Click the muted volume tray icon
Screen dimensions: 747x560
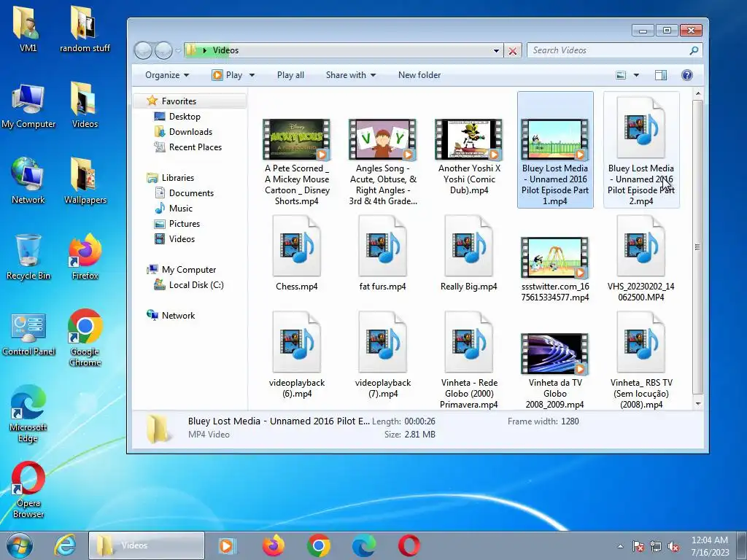click(x=673, y=546)
